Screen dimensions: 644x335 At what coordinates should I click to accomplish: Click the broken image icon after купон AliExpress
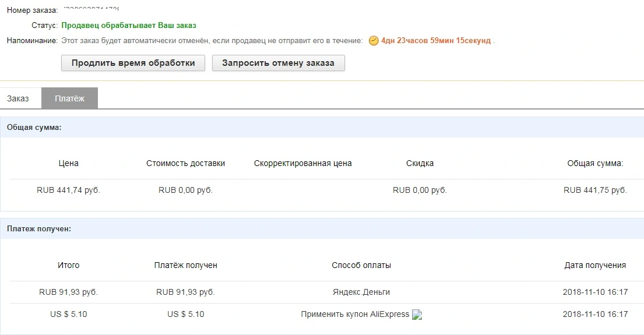coord(417,315)
